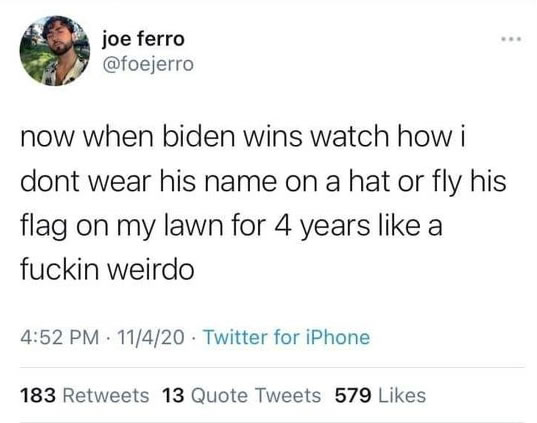Open the three-dot more options menu

tap(511, 40)
